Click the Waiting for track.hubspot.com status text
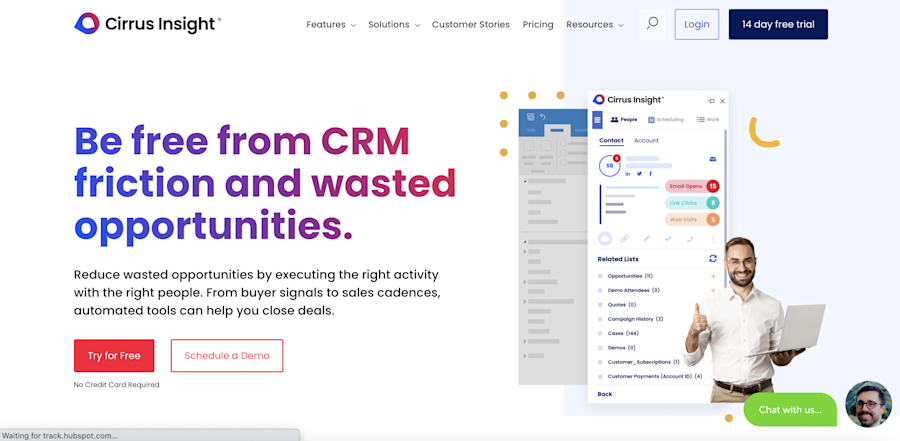 [60, 436]
